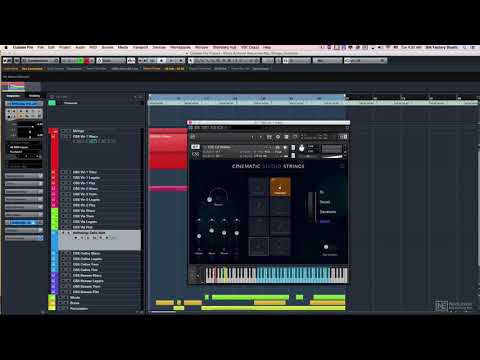Select the orange articulation cell in Kontakt
480x360 pixels.
280,187
